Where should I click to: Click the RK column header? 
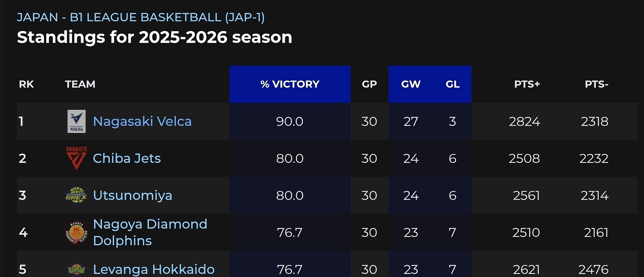point(26,84)
